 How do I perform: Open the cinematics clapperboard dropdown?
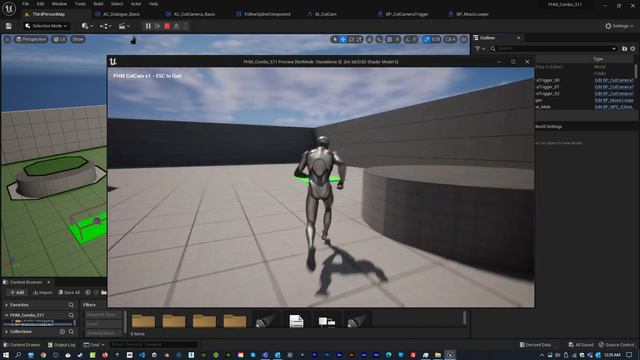[x=124, y=26]
